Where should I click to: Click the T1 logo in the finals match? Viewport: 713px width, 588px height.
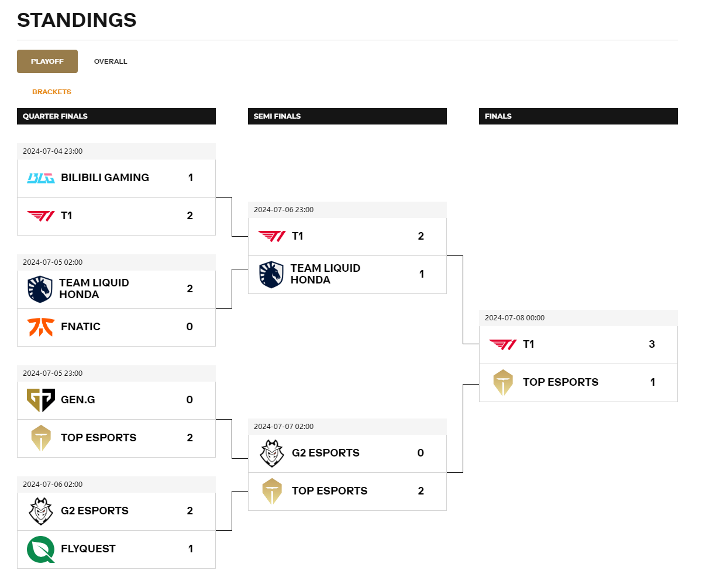pyautogui.click(x=503, y=344)
